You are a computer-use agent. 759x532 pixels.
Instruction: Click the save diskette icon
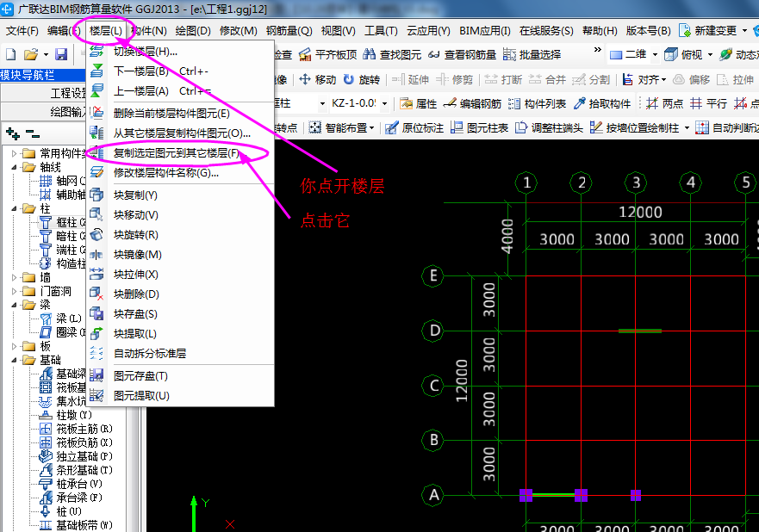click(61, 54)
